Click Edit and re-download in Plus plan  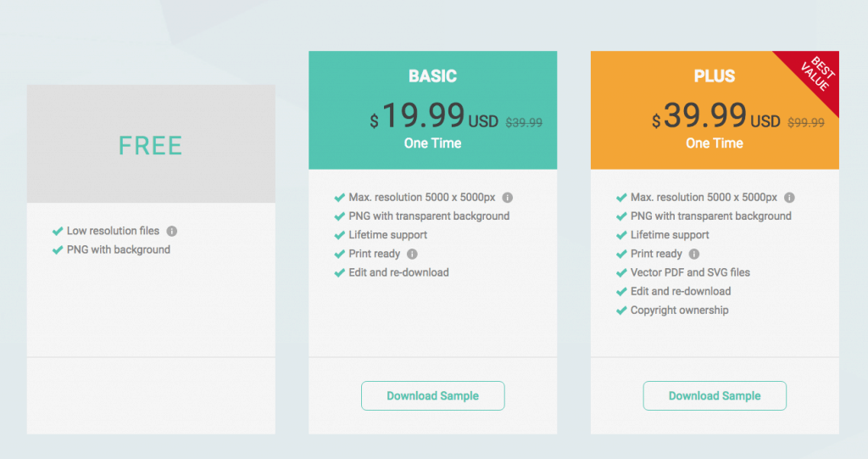point(681,292)
